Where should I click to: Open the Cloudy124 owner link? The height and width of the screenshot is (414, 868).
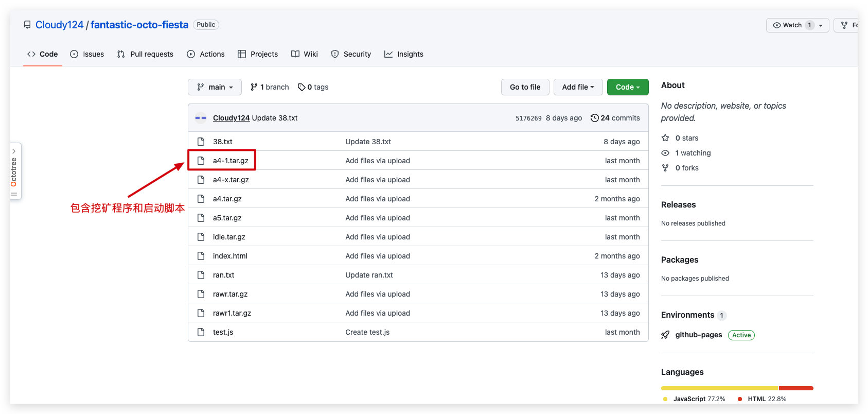pos(59,25)
